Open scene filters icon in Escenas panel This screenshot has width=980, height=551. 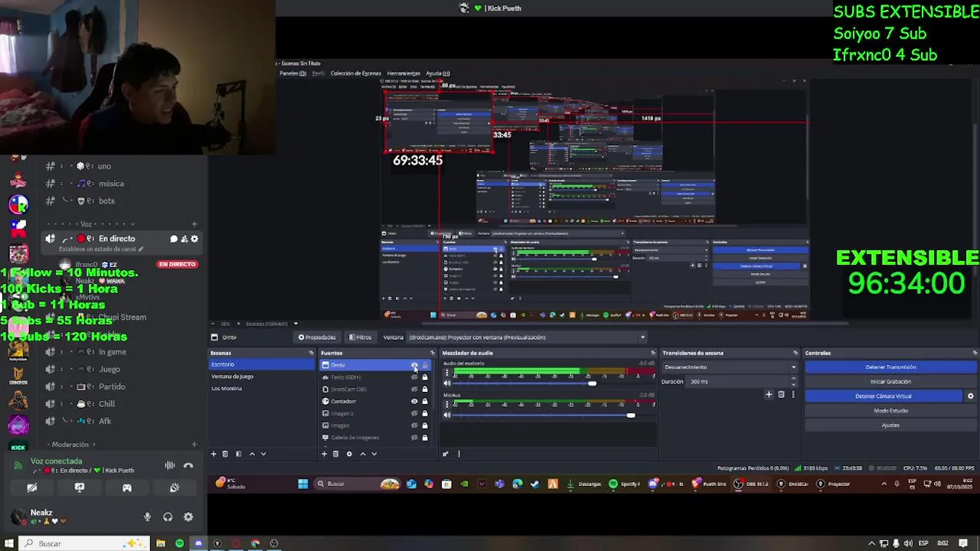tap(238, 454)
